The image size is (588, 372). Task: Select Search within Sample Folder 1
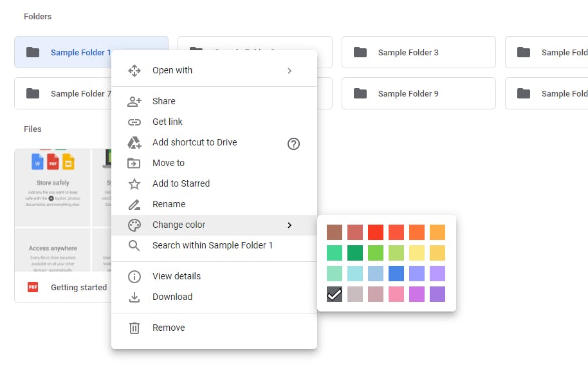point(212,245)
